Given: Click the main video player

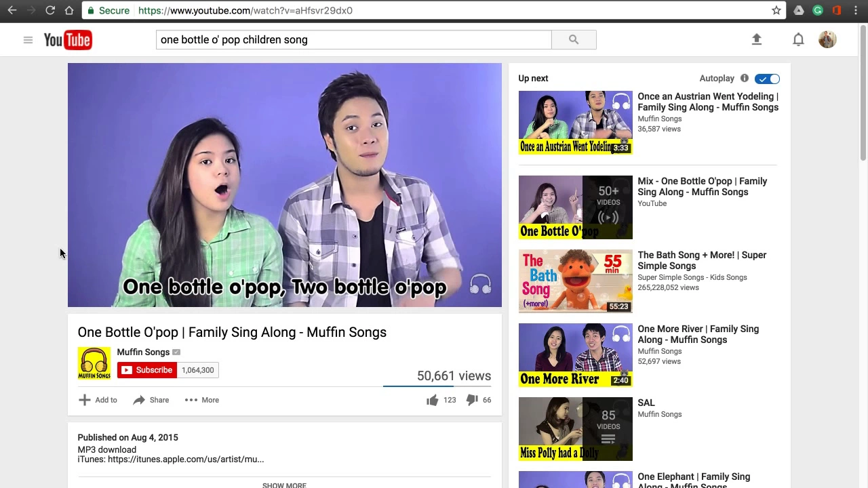Looking at the screenshot, I should coord(285,185).
